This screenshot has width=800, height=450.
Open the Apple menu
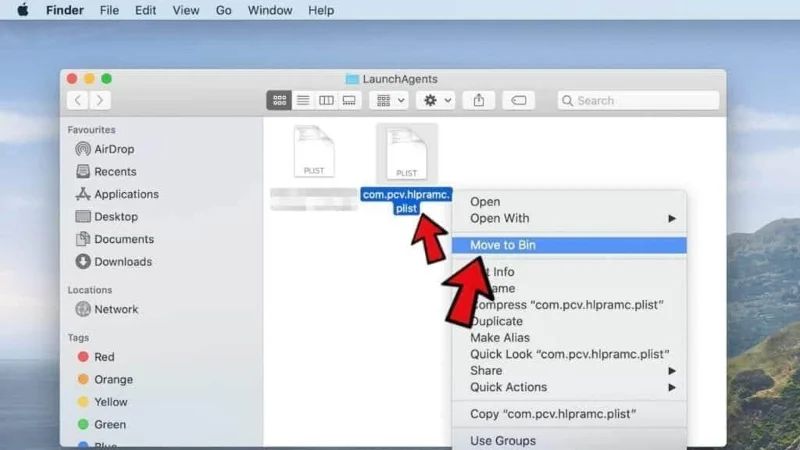point(22,10)
